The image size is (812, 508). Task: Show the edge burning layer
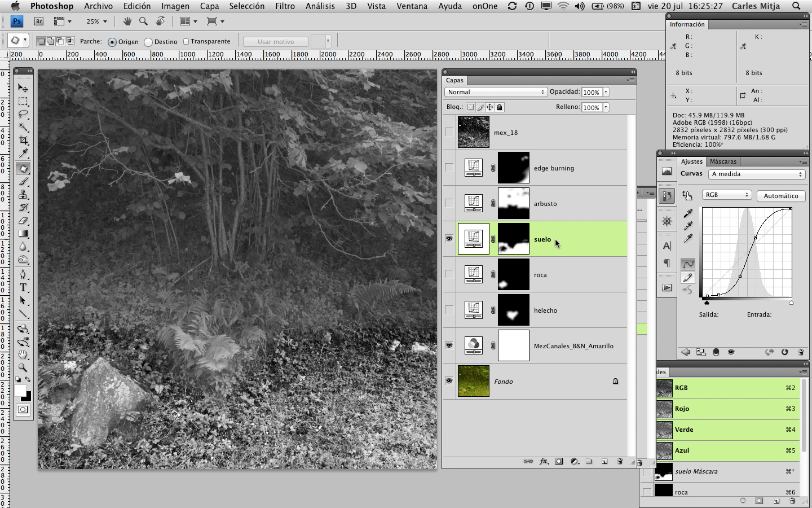tap(449, 168)
